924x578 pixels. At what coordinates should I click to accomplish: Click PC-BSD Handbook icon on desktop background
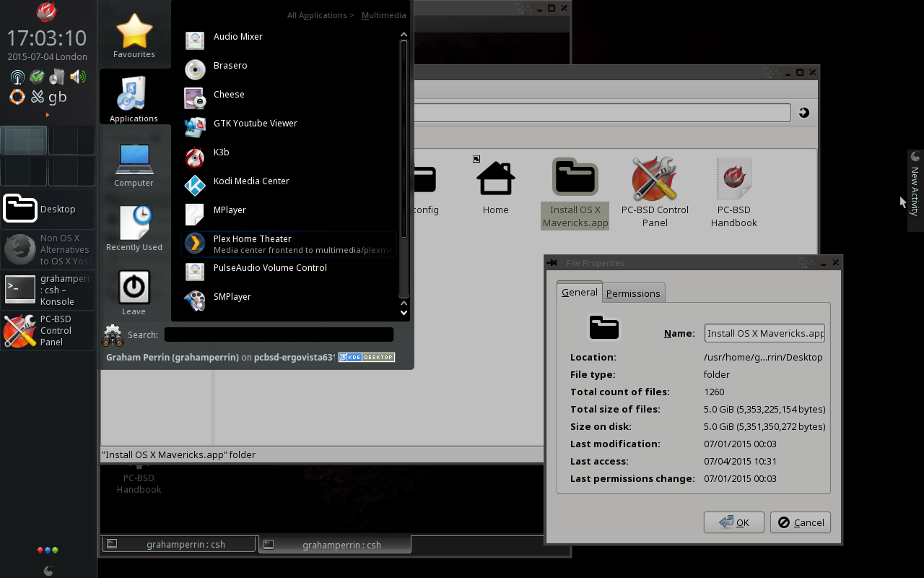pyautogui.click(x=139, y=480)
